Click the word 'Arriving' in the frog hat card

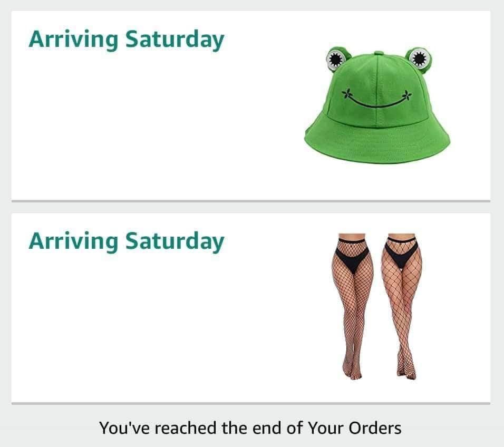[x=73, y=40]
